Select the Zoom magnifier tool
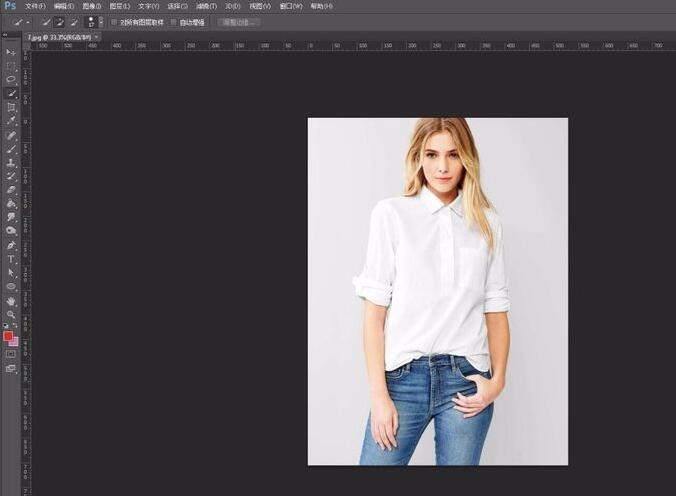This screenshot has height=496, width=676. 11,314
